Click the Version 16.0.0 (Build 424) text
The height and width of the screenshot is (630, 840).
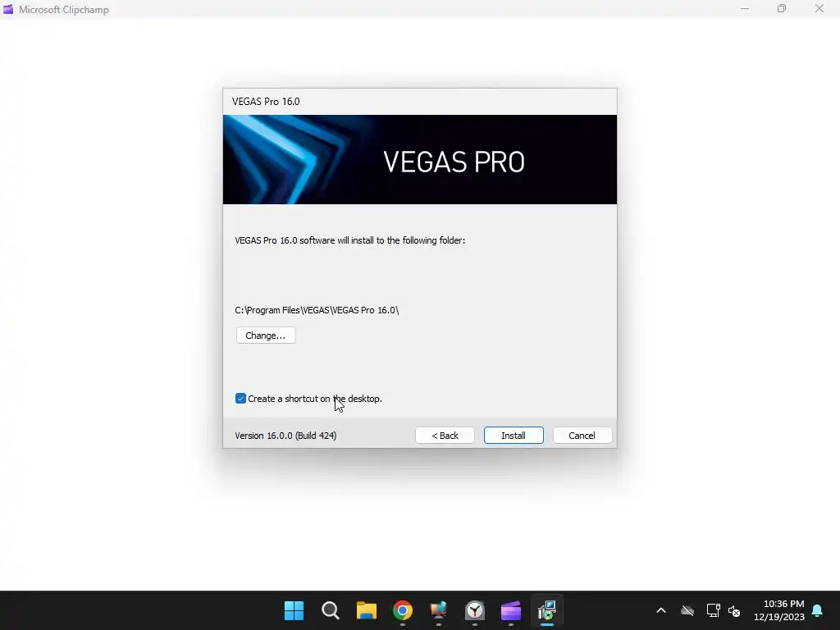(x=285, y=436)
